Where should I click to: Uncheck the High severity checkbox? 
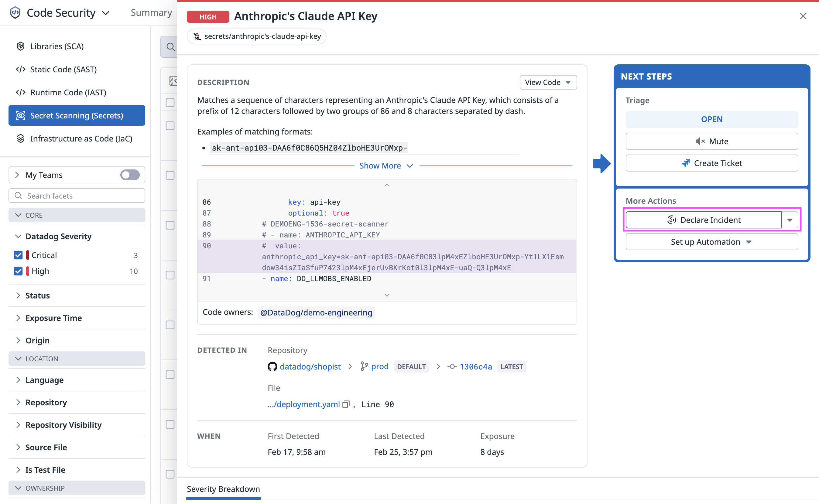coord(18,271)
